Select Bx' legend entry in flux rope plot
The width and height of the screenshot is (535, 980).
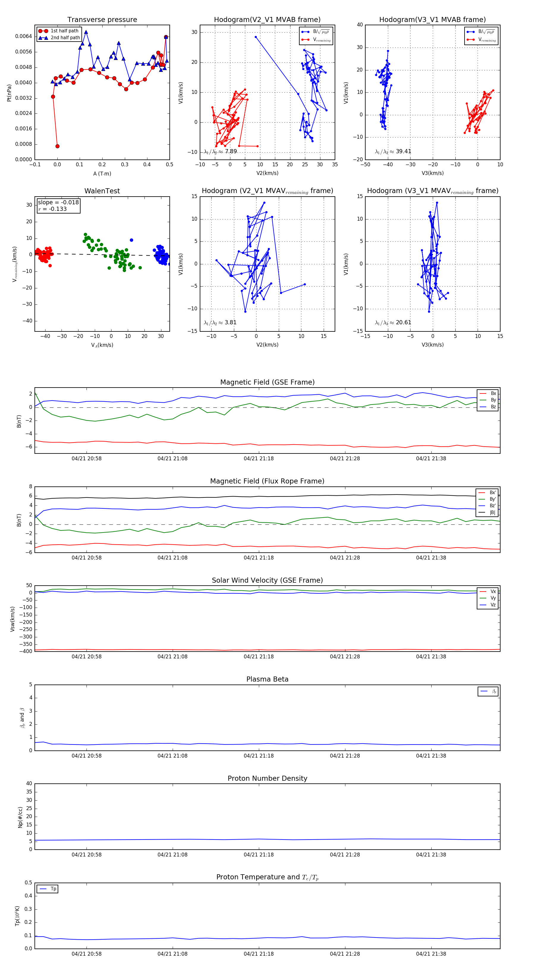point(487,493)
